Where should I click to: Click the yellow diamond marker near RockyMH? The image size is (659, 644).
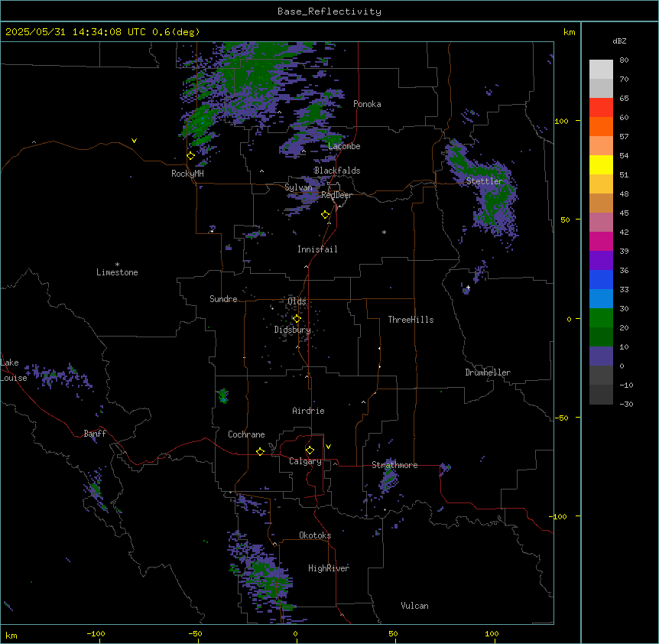(x=191, y=156)
